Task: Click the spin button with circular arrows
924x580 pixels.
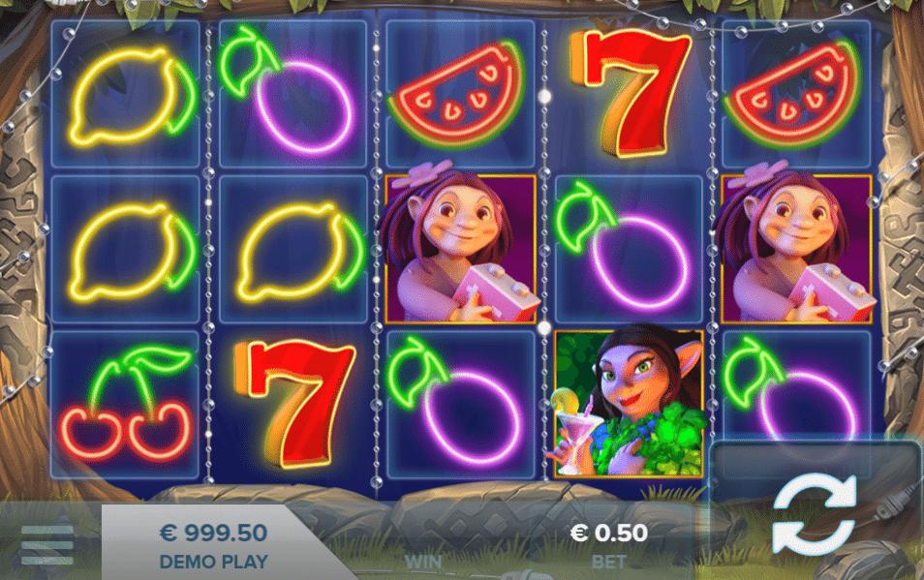Action: 815,514
